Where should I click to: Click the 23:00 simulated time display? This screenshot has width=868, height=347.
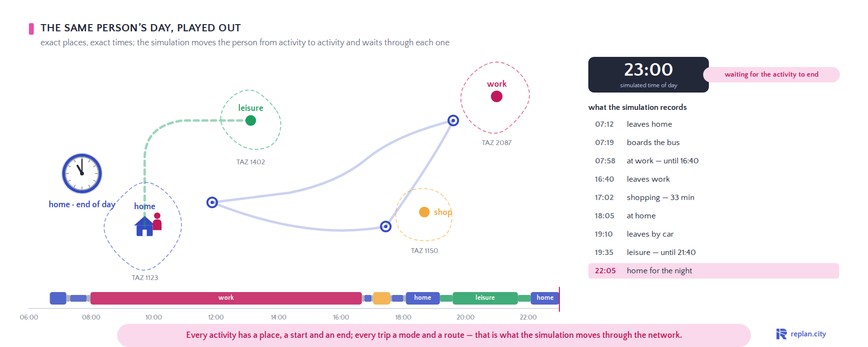[649, 75]
